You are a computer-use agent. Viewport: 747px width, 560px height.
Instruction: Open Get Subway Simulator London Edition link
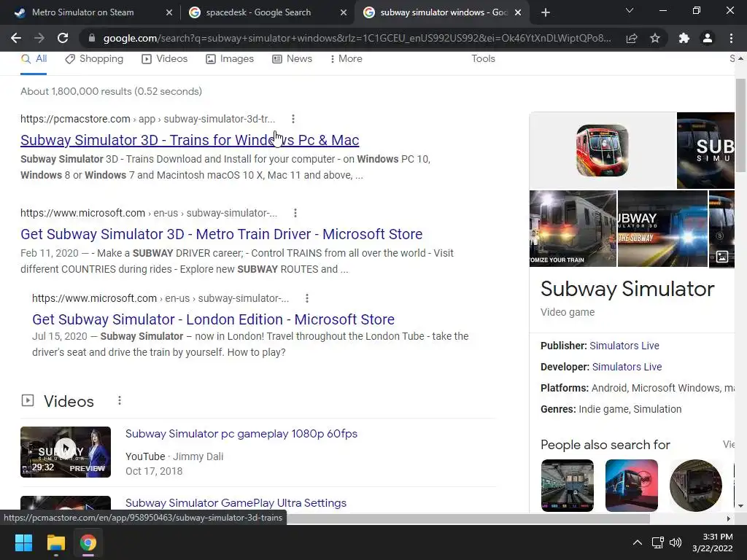[214, 319]
